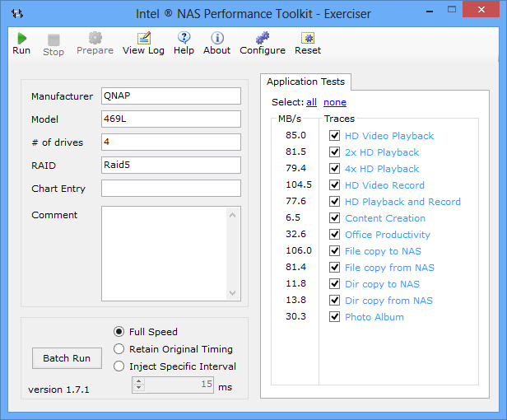Screen dimensions: 507x420
Task: Click the interval ms value field
Action: 179,385
